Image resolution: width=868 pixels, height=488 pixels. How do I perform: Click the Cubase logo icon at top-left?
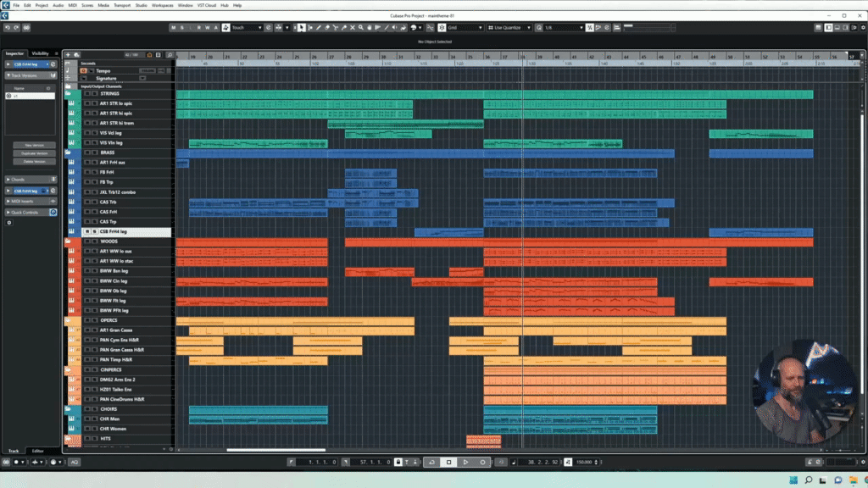pos(5,5)
